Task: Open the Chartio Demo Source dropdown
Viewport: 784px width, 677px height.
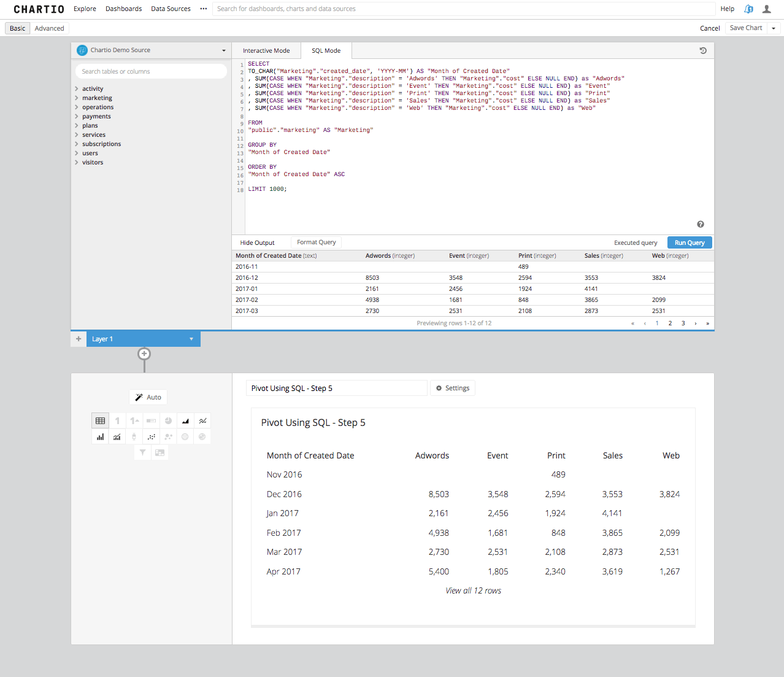Action: point(151,50)
